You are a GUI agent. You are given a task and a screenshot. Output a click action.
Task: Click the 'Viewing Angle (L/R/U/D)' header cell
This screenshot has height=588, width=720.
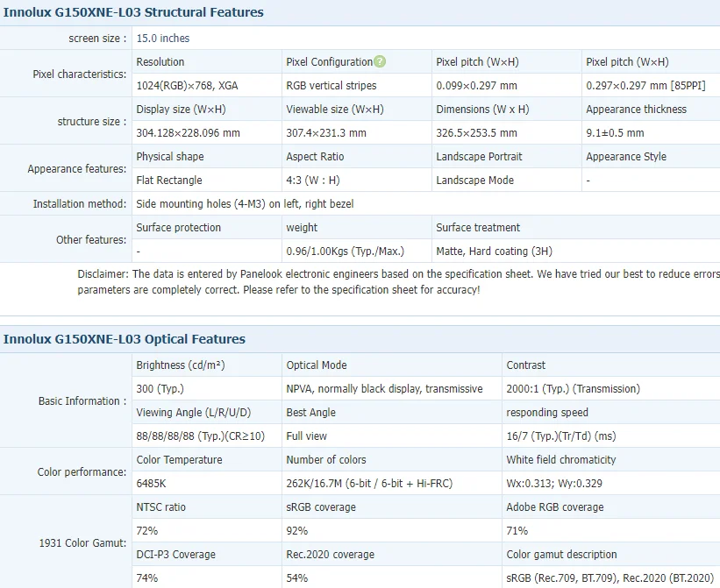(194, 413)
